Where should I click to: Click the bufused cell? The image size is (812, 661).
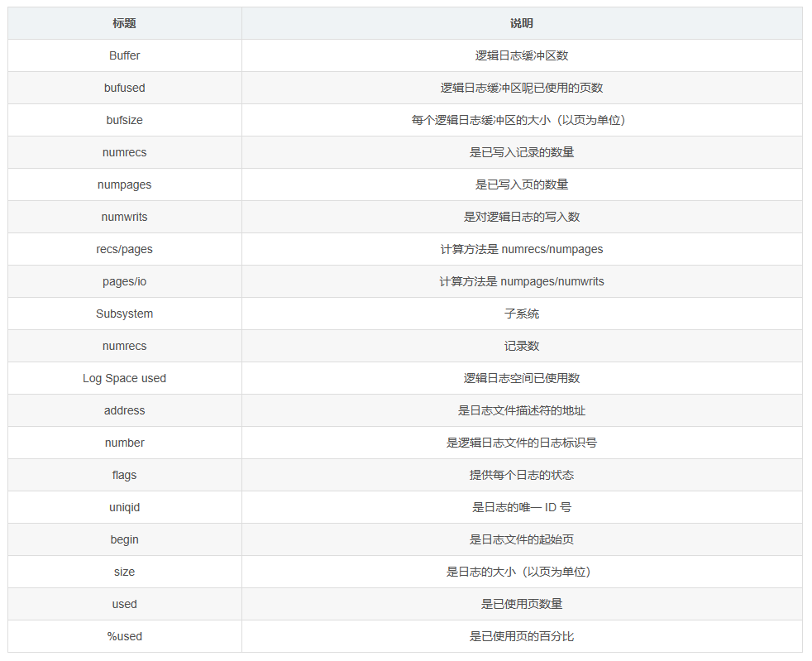coord(124,88)
